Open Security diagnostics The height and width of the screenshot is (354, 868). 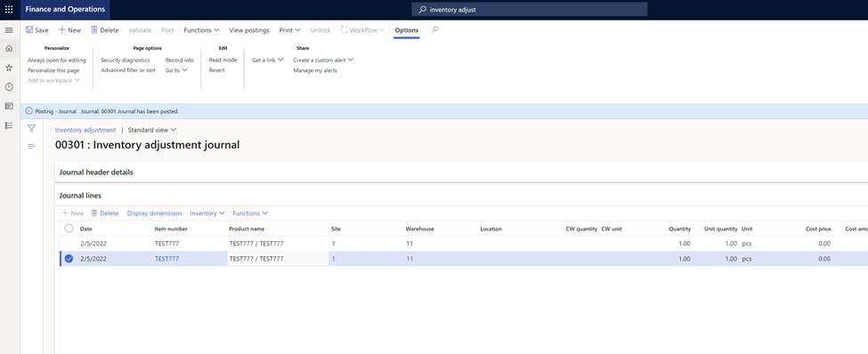(x=126, y=60)
